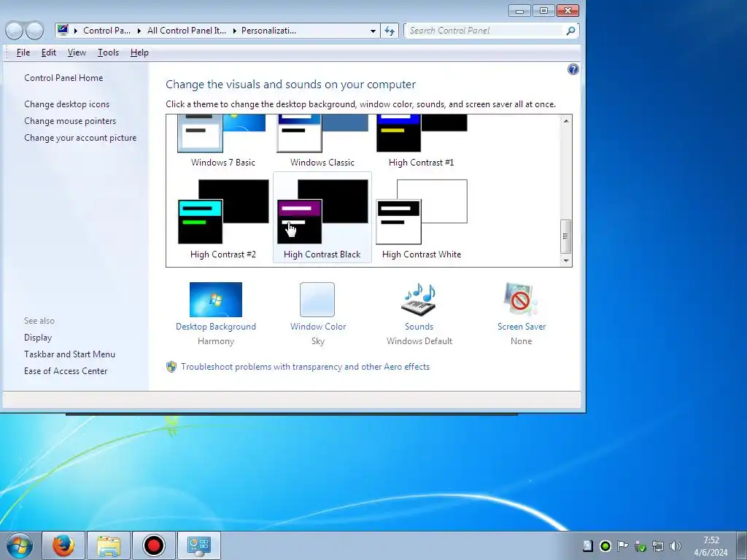
Task: Click the Help question mark icon
Action: pyautogui.click(x=573, y=69)
